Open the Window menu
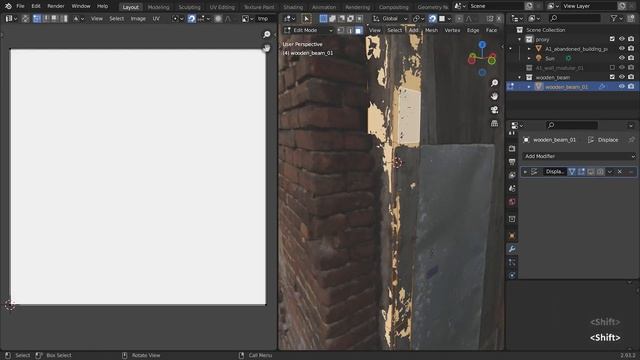Viewport: 640px width, 360px height. [x=81, y=6]
